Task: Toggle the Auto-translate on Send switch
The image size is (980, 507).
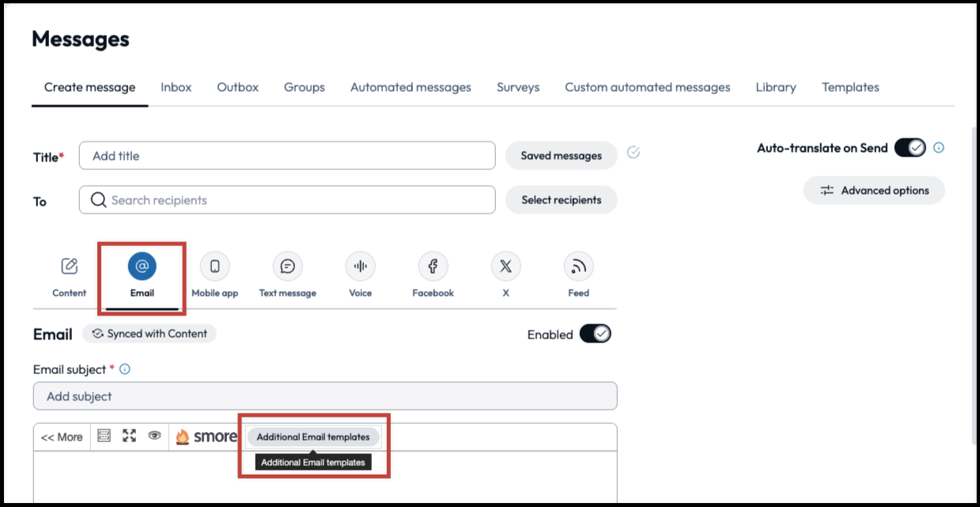Action: pos(910,148)
